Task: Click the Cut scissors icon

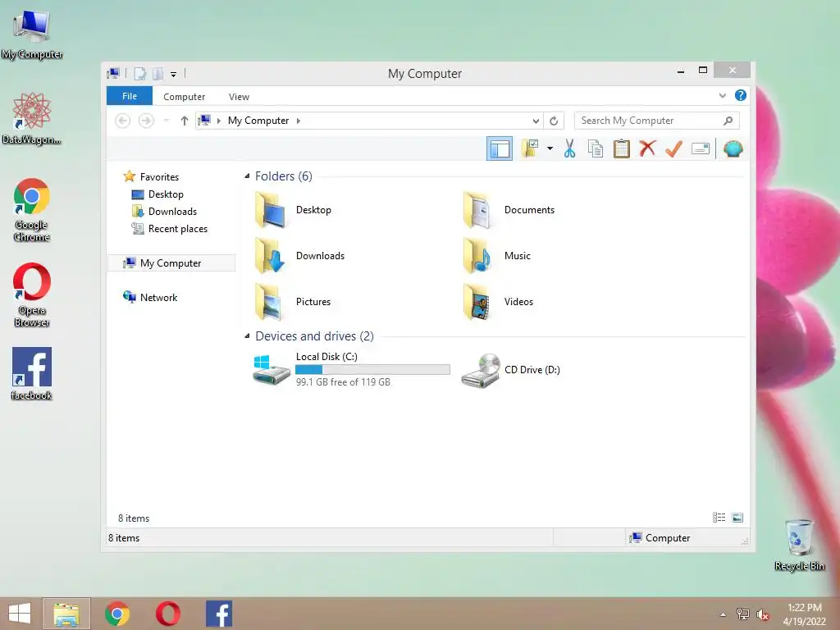Action: pyautogui.click(x=569, y=148)
